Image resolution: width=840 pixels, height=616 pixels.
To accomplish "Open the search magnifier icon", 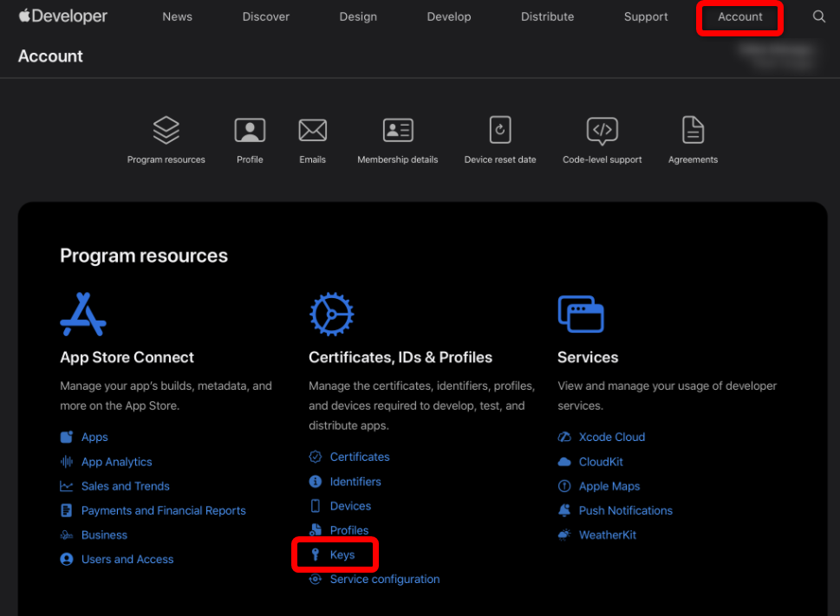I will 818,16.
